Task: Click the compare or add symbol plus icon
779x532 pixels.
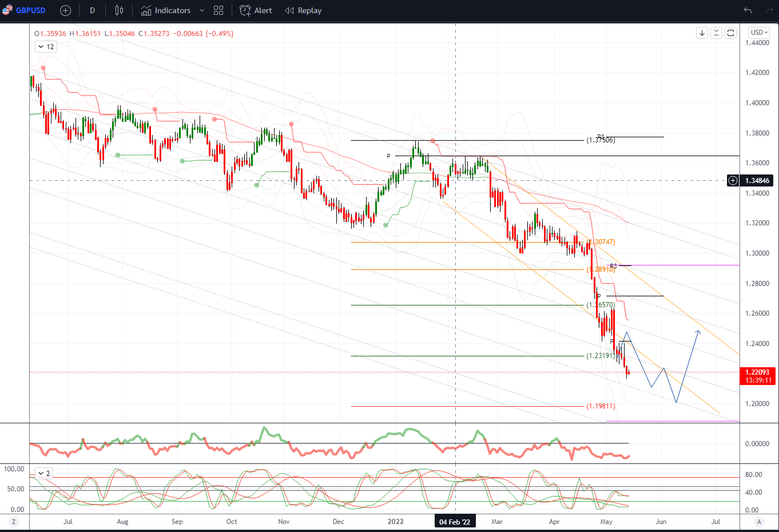Action: click(65, 10)
